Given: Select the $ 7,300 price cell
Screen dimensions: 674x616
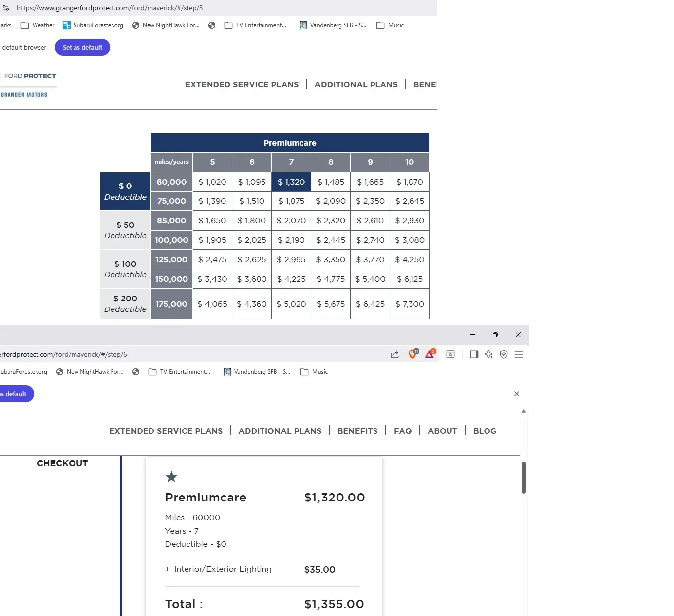Looking at the screenshot, I should tap(410, 304).
